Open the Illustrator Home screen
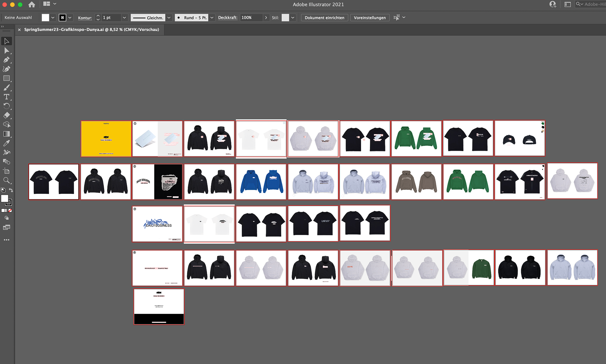 click(x=31, y=4)
